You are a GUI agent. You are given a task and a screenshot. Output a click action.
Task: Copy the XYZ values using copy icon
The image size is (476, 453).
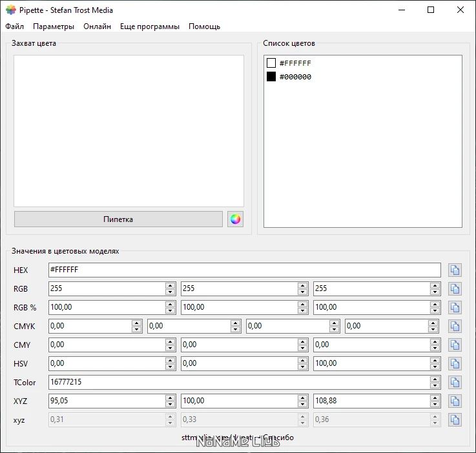pos(455,401)
